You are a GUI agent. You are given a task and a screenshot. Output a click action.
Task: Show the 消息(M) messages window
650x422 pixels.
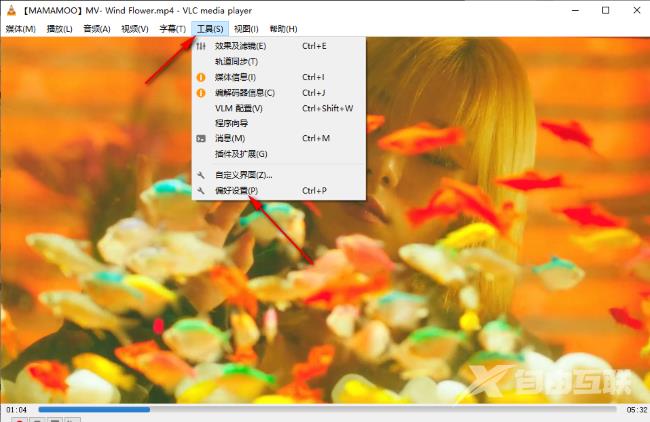coord(279,138)
